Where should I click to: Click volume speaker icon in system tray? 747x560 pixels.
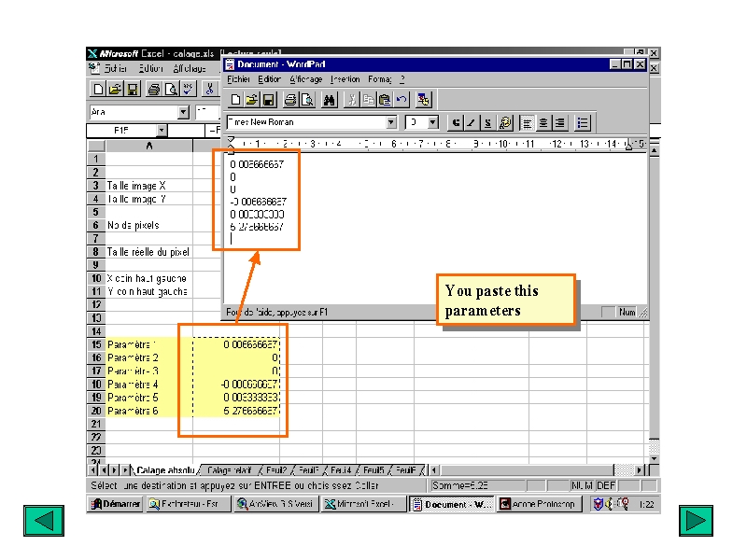click(610, 504)
